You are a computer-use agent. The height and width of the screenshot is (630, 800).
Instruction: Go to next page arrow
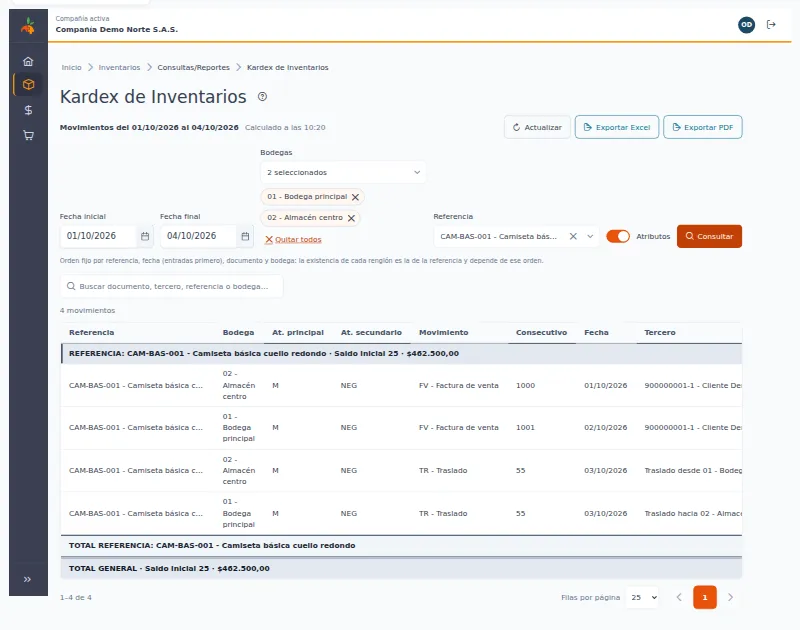(x=731, y=597)
